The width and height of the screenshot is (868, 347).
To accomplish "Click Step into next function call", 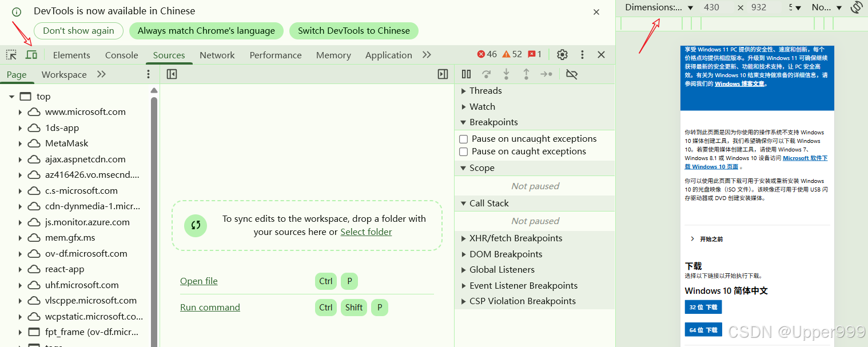I will [x=506, y=74].
